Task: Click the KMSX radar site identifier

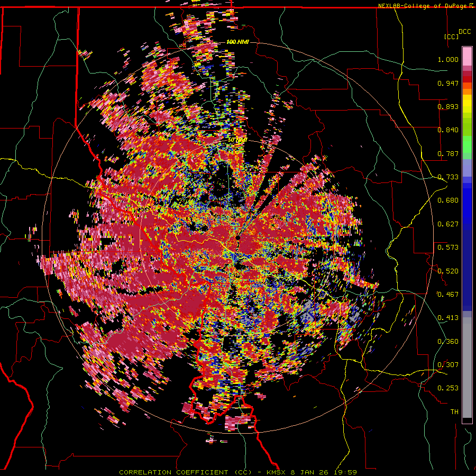Action: tap(277, 472)
